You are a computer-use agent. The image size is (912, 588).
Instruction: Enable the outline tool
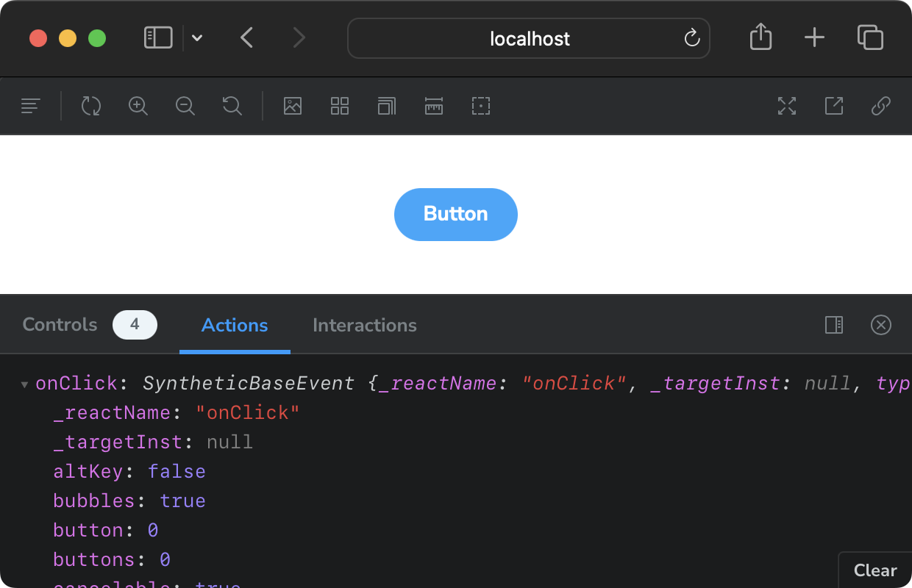pyautogui.click(x=480, y=106)
